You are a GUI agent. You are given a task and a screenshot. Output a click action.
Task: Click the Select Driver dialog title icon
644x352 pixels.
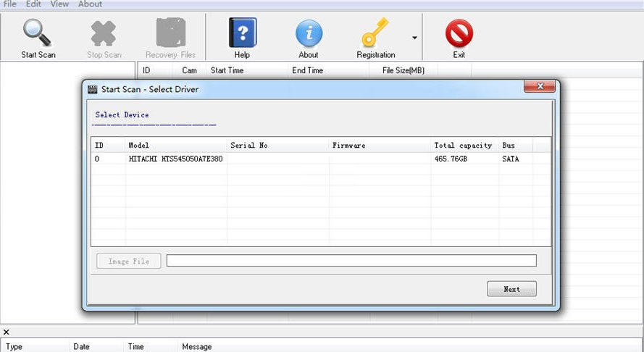pyautogui.click(x=93, y=89)
